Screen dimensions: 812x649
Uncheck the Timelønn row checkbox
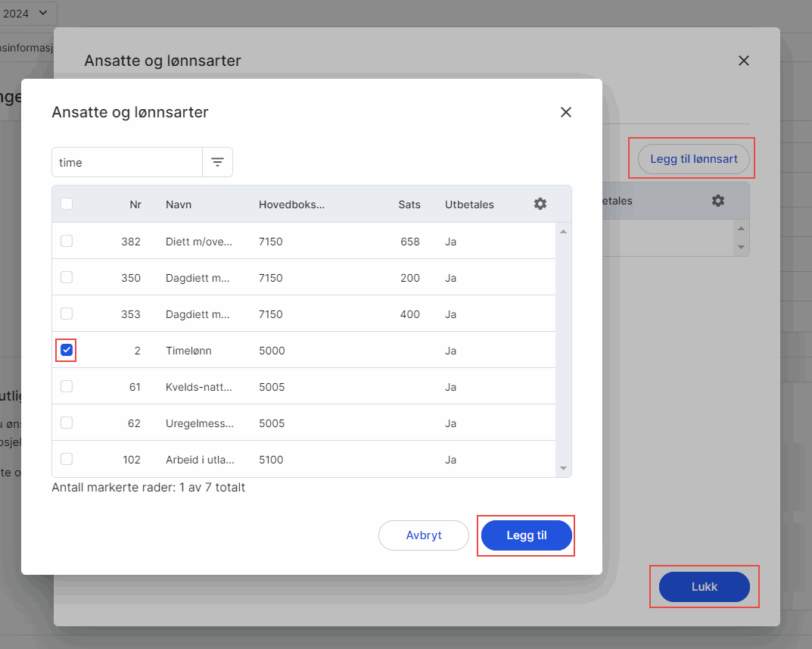[x=67, y=350]
